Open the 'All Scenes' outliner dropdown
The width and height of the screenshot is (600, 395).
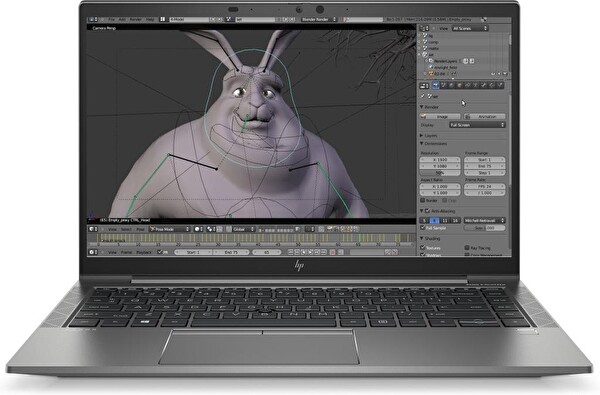click(470, 28)
